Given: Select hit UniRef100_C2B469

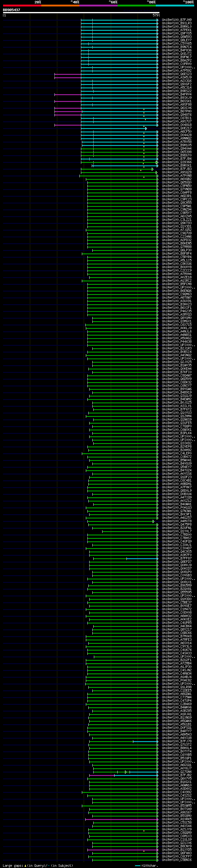Looking at the screenshot, I should click(177, 704).
